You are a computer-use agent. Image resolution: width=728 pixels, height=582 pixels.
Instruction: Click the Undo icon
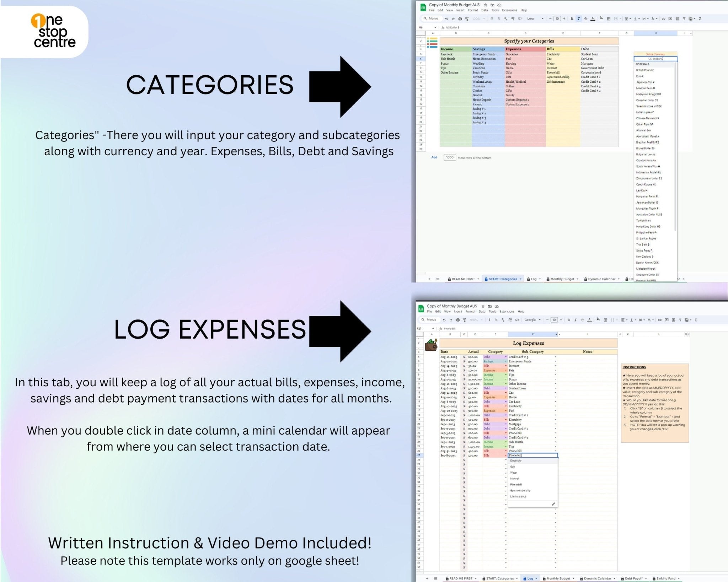click(446, 18)
